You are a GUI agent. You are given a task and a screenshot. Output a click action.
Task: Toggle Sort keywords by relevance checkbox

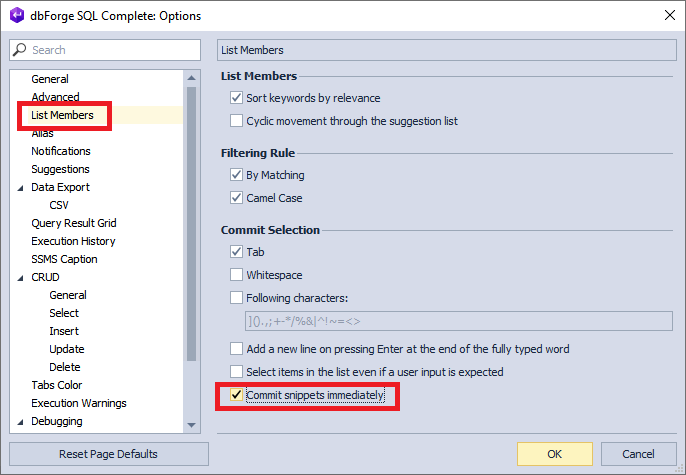(x=236, y=98)
